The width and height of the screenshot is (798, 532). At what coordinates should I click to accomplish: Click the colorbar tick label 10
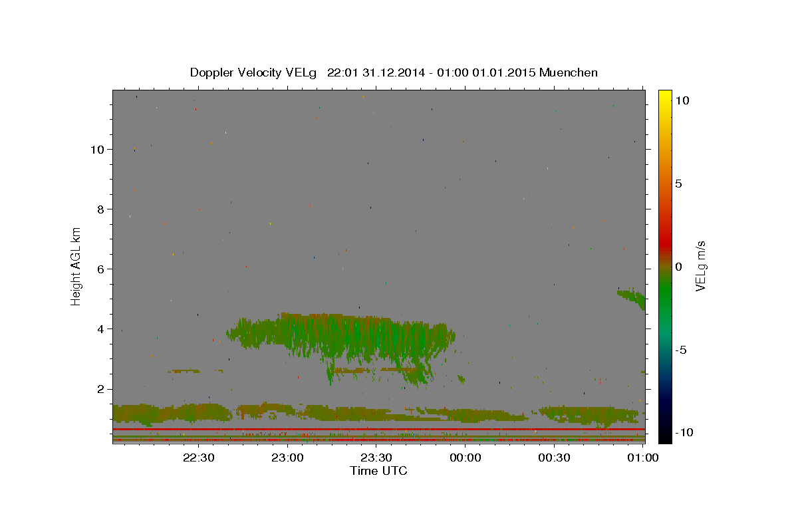tap(682, 100)
